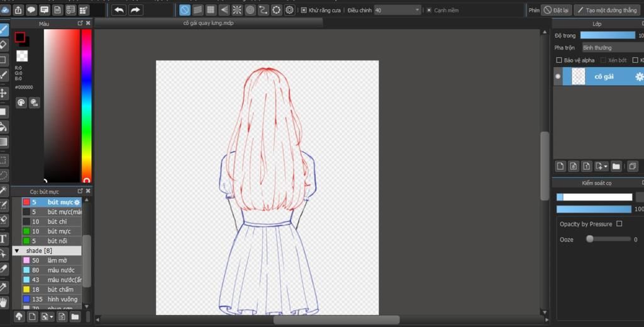This screenshot has width=644, height=327.
Task: Undock the Màu color panel
Action: click(80, 23)
